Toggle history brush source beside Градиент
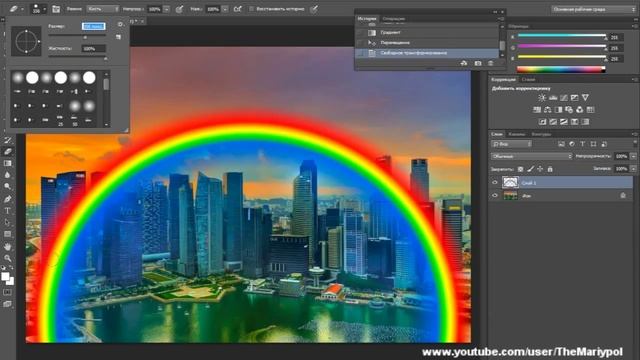The image size is (640, 360). pyautogui.click(x=360, y=32)
